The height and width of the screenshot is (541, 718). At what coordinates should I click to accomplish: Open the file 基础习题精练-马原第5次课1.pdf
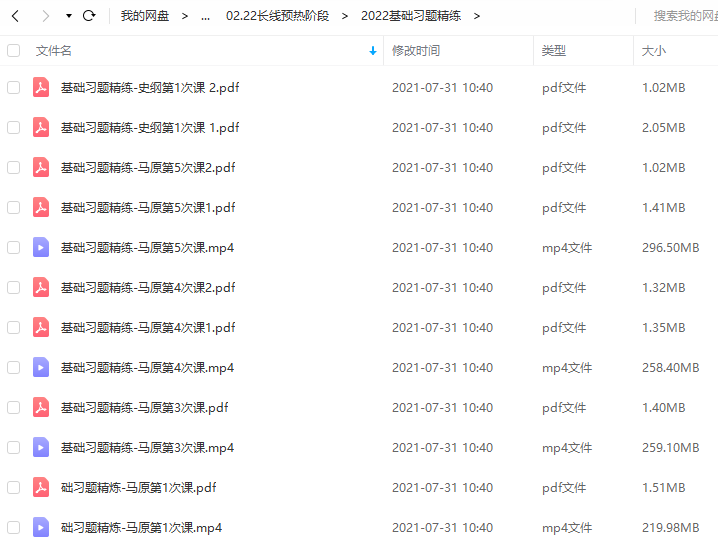(x=148, y=208)
